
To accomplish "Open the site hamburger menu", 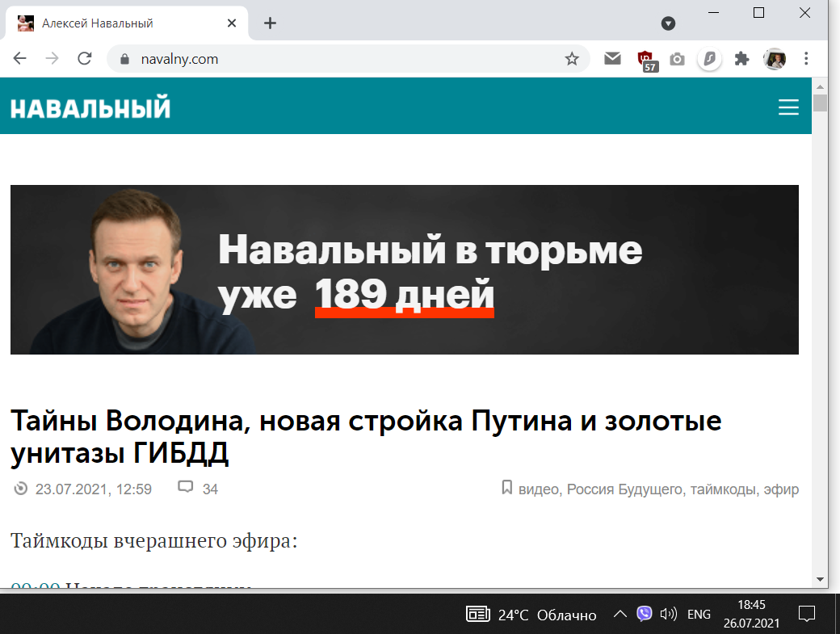I will click(x=788, y=107).
